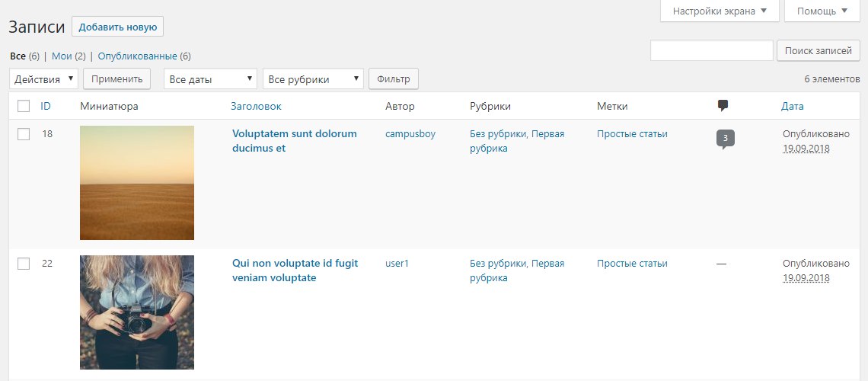Expand the Все даты date filter

[210, 78]
